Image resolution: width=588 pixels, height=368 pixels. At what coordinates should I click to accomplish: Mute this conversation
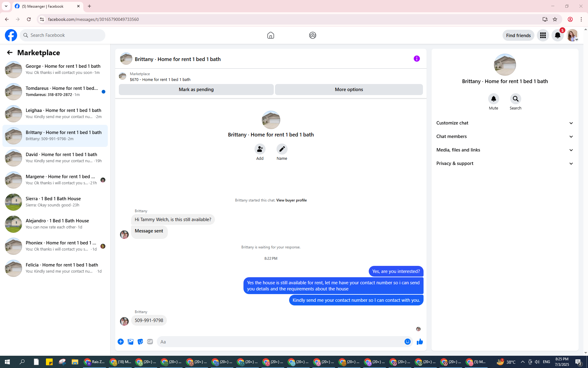coord(493,99)
